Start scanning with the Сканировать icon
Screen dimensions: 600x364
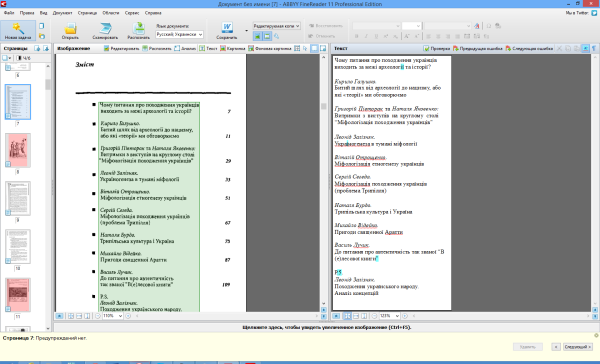pos(105,31)
